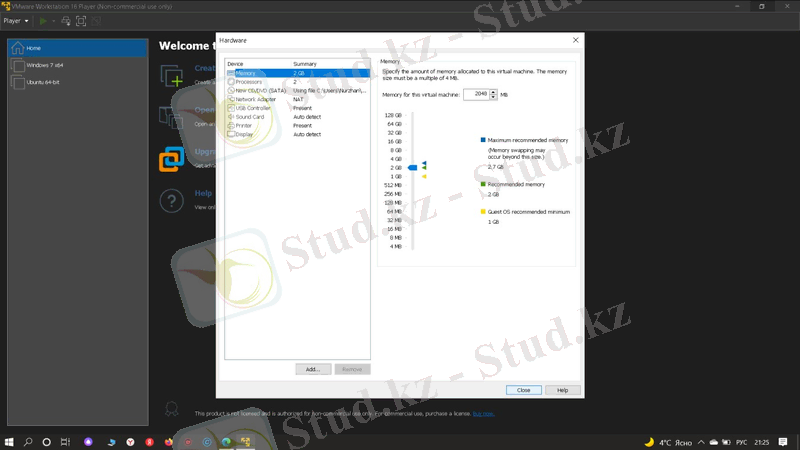Open Firefox from the taskbar

tap(168, 442)
